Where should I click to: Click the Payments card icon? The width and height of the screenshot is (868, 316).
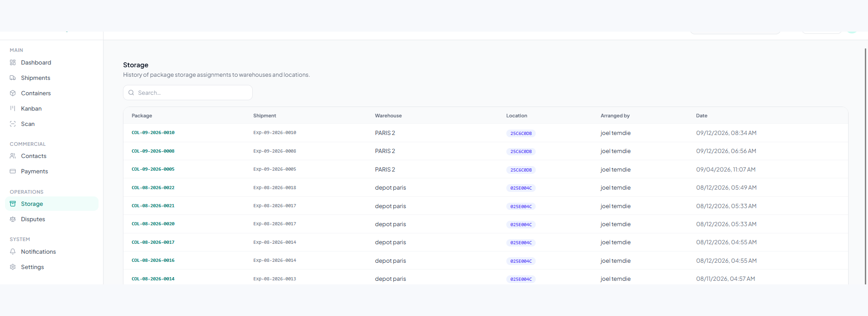coord(13,172)
